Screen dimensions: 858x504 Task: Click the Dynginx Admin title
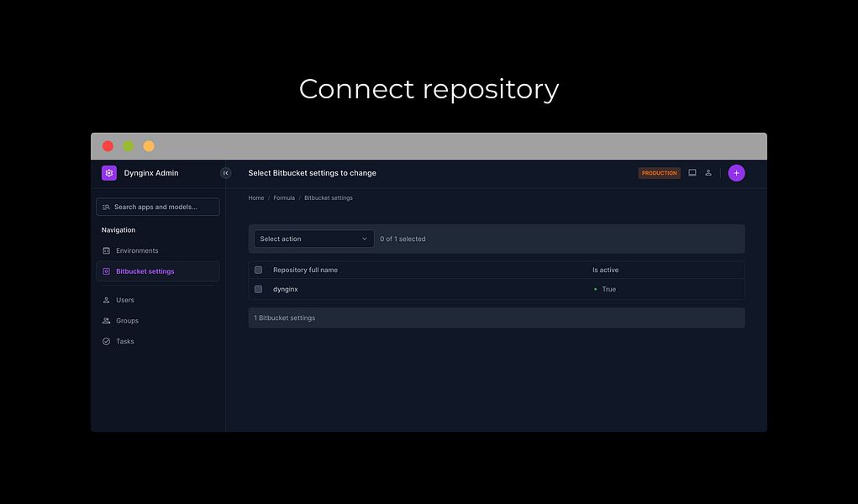click(151, 173)
